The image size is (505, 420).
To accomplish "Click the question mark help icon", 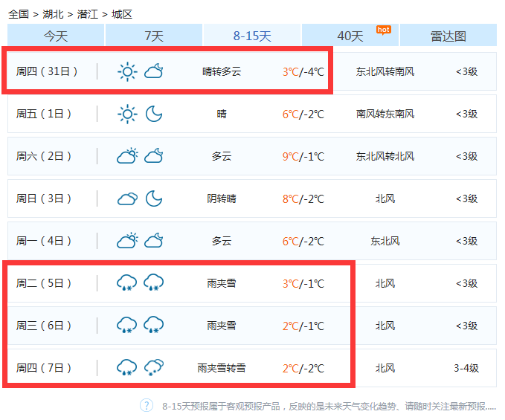I will click(x=147, y=405).
